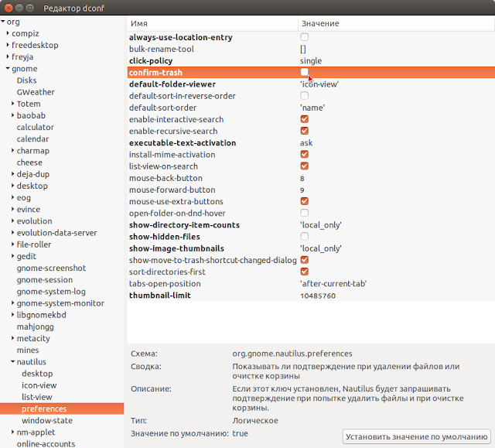The image size is (495, 448).
Task: Close the dconf editor window
Action: (9, 8)
